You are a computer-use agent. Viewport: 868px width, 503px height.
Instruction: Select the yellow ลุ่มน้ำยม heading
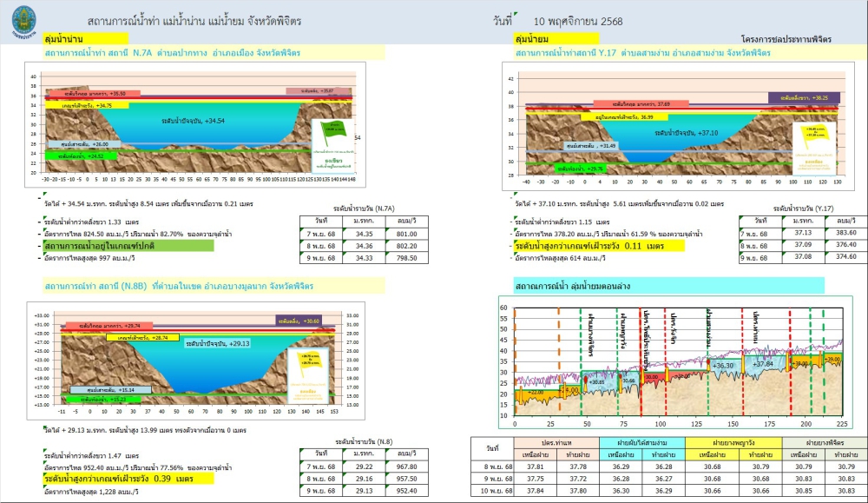pyautogui.click(x=556, y=39)
